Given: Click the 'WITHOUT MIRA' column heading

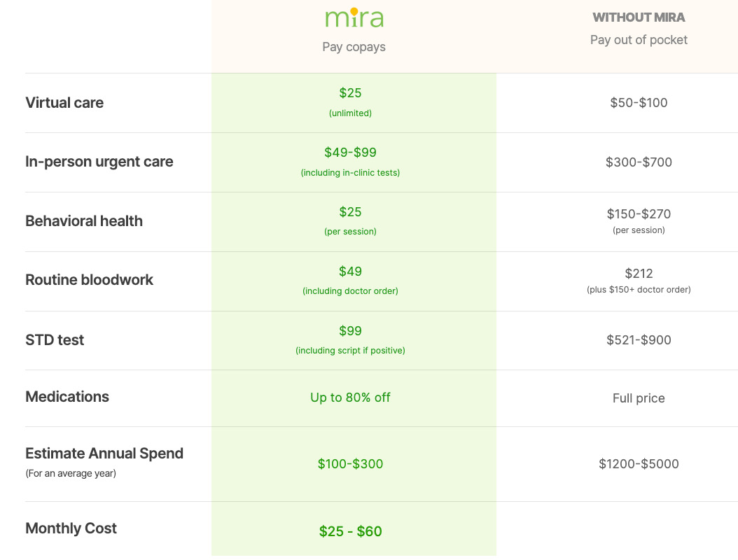Looking at the screenshot, I should coord(639,17).
